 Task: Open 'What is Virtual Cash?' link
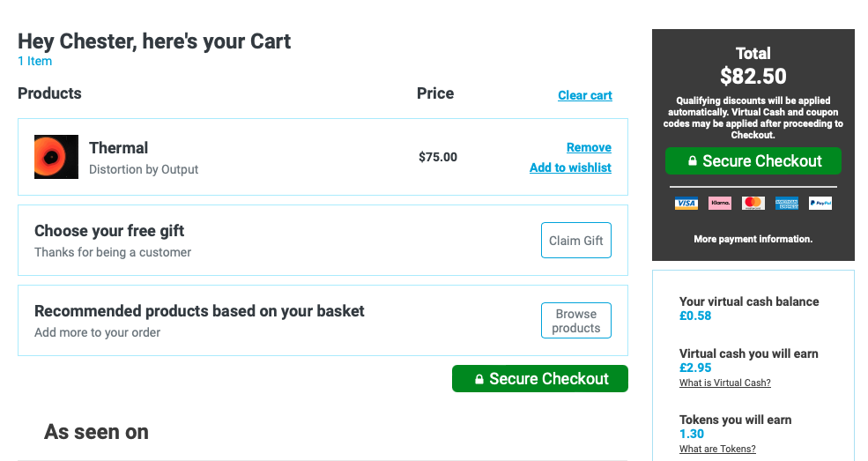click(724, 383)
